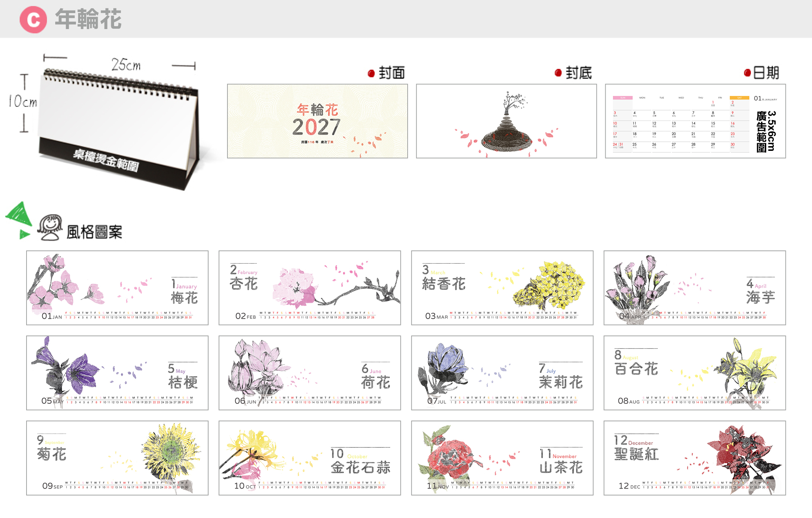812x518 pixels.
Task: Click the red dot next to 封面
Action: pos(371,73)
